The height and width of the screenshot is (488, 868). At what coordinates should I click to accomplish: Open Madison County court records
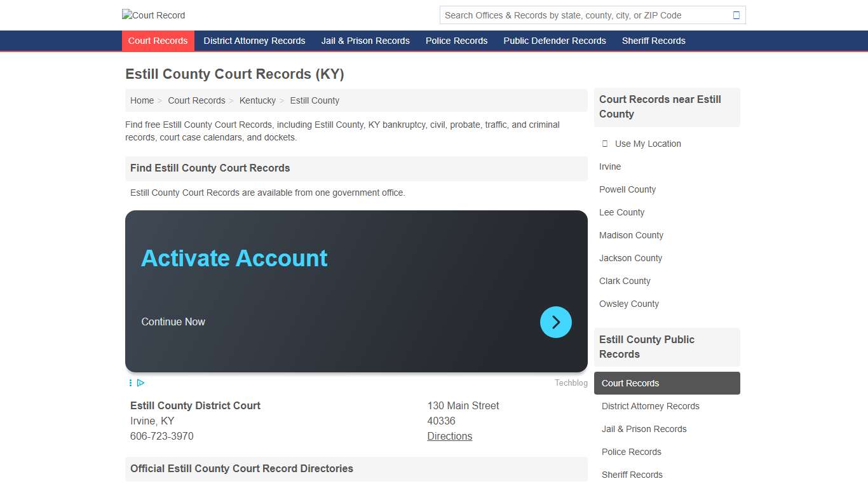tap(630, 235)
